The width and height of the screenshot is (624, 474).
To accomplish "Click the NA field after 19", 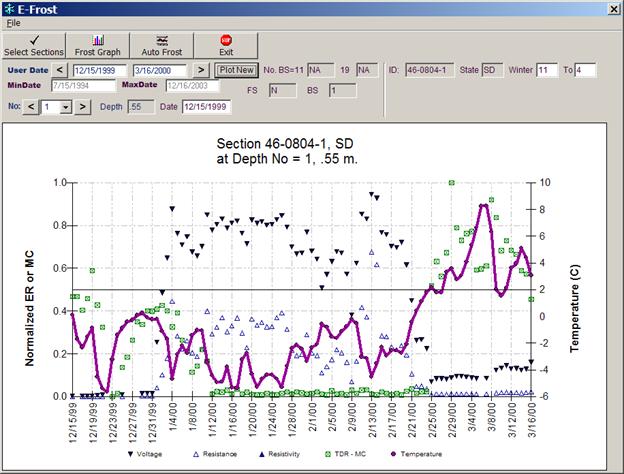I will pyautogui.click(x=367, y=70).
